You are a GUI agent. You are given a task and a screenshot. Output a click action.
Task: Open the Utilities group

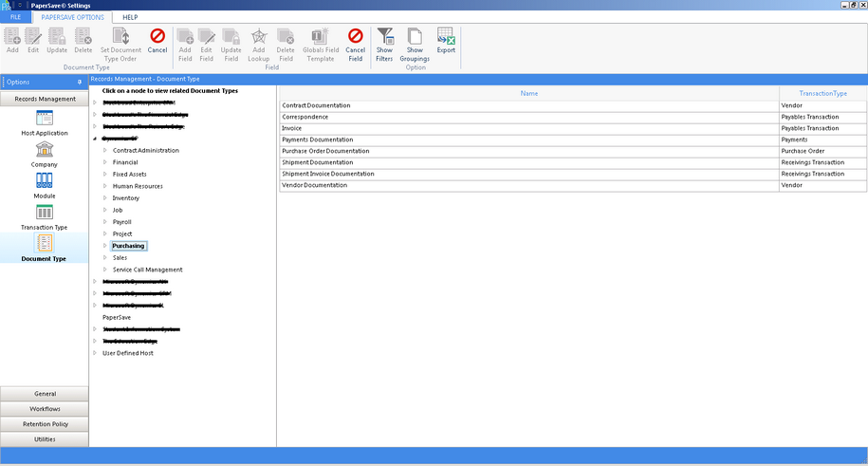coord(45,439)
